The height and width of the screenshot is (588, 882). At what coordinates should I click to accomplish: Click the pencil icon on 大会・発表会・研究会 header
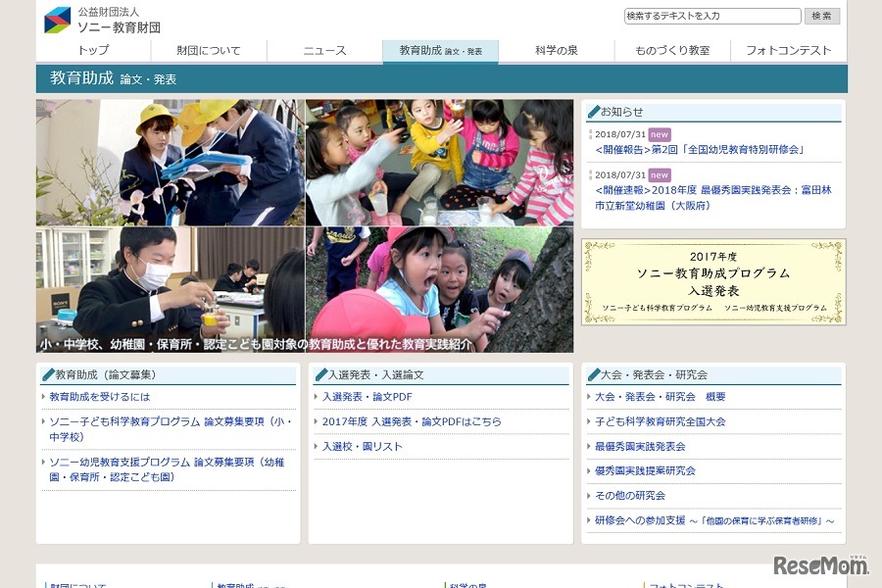coord(593,374)
